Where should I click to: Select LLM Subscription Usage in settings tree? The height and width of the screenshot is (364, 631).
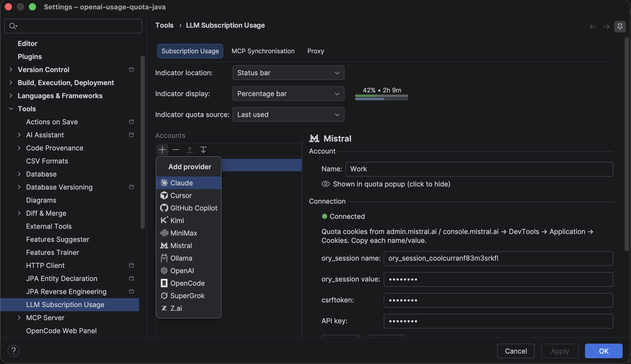(70, 304)
